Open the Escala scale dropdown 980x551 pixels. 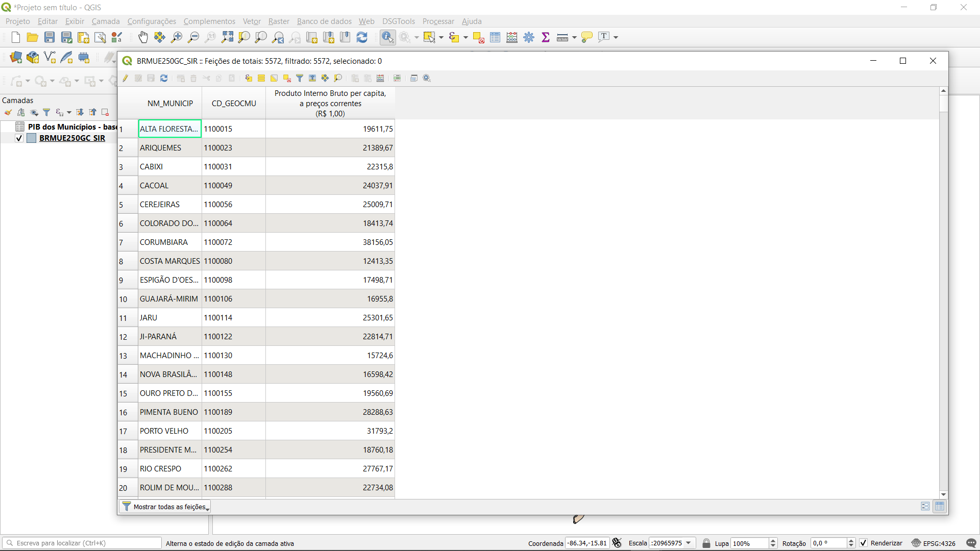click(689, 543)
